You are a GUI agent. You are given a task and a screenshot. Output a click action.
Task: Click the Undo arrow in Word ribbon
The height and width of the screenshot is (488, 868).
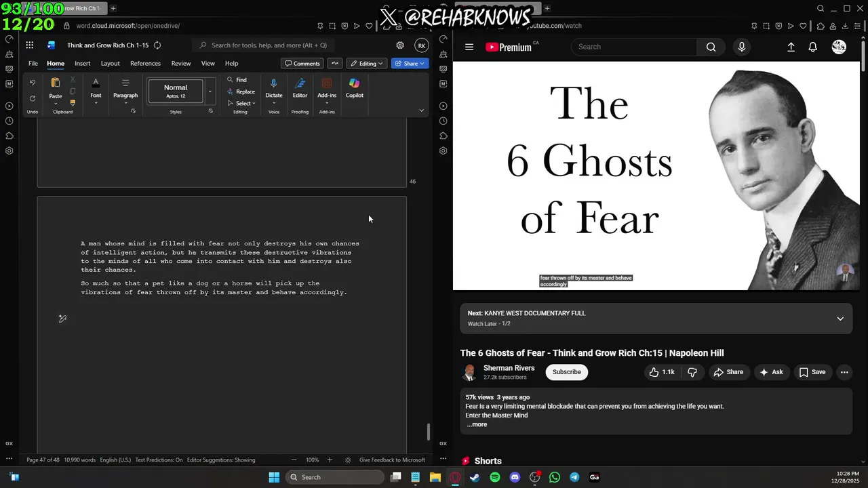(33, 83)
